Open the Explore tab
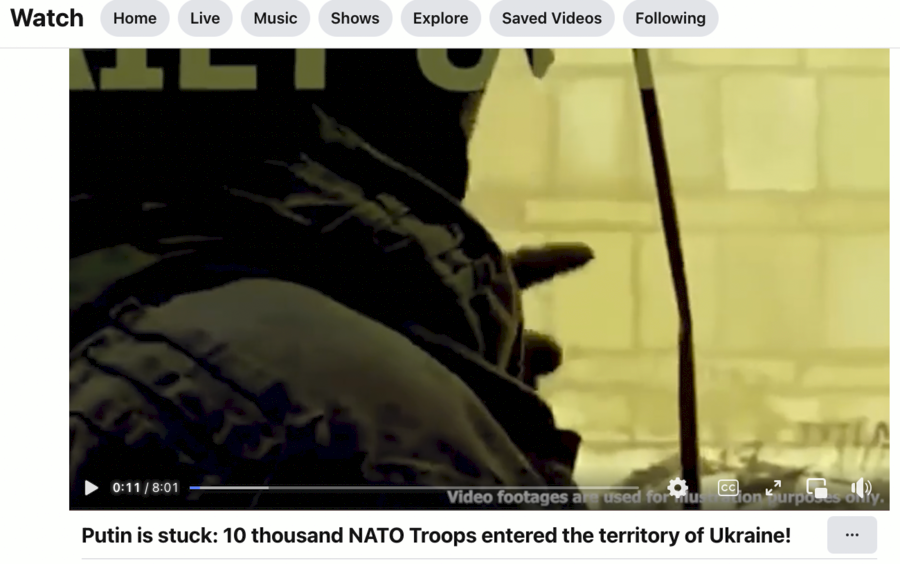The width and height of the screenshot is (900, 564). tap(440, 18)
